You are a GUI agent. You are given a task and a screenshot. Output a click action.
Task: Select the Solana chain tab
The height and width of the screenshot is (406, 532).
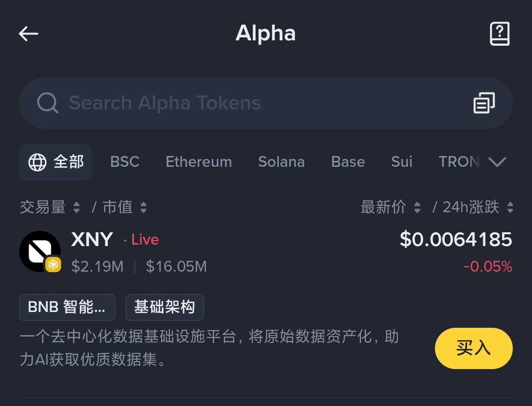pos(281,162)
